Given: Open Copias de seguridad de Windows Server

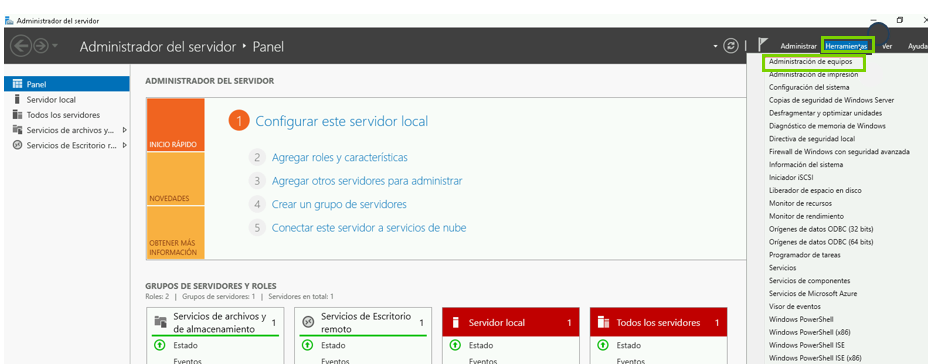Looking at the screenshot, I should pos(831,100).
